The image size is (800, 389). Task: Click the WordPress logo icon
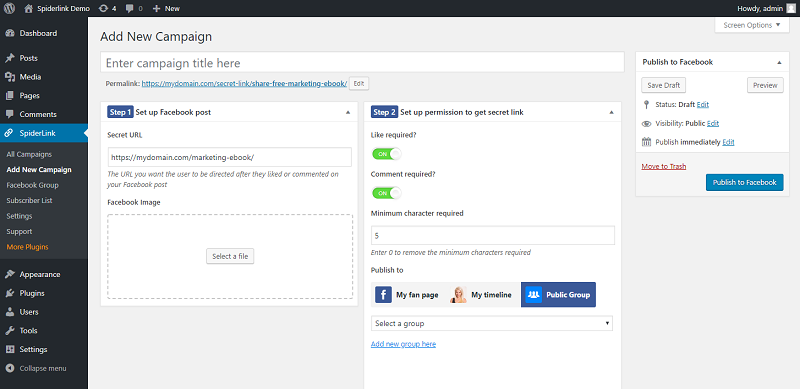click(10, 8)
